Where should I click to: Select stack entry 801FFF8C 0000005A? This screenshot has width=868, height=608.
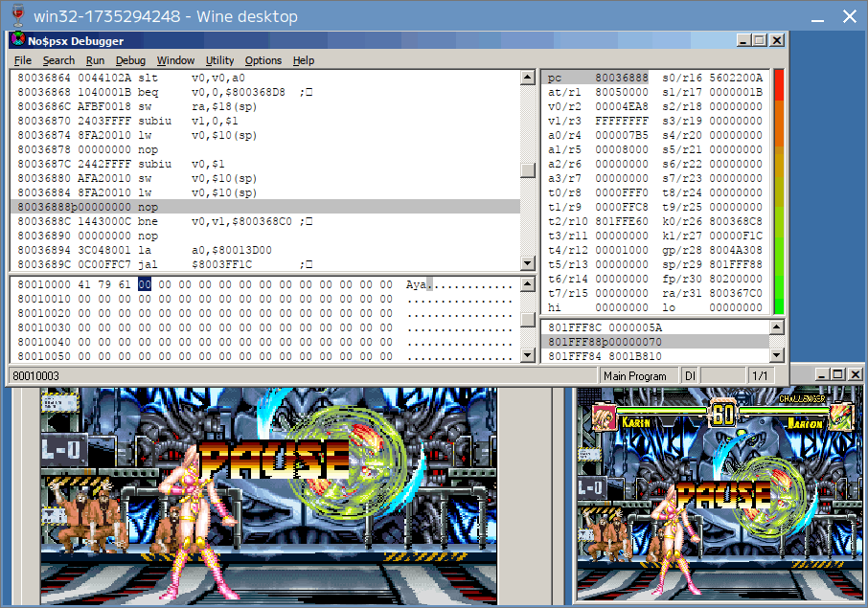coord(655,327)
